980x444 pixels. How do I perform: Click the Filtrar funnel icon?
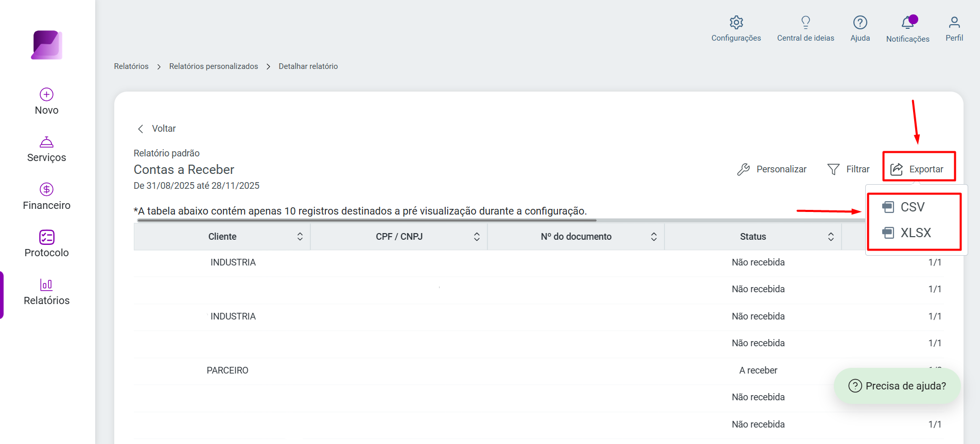point(833,169)
